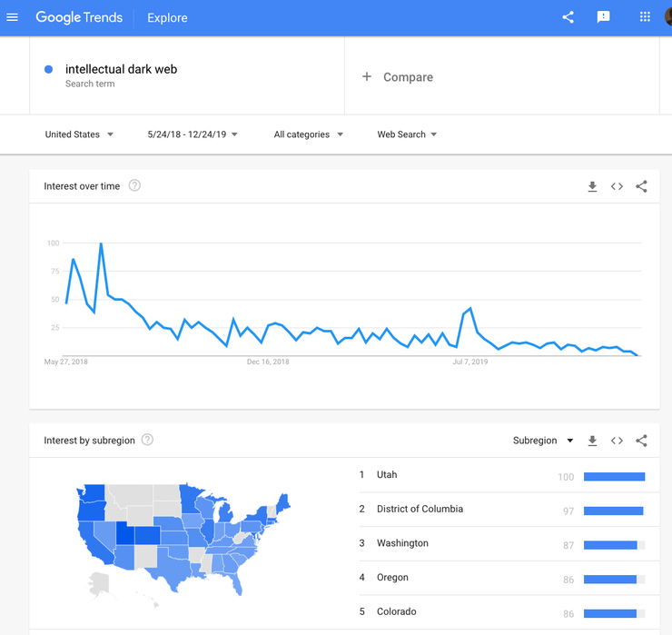
Task: Open the Interest by subregion help icon
Action: click(147, 440)
